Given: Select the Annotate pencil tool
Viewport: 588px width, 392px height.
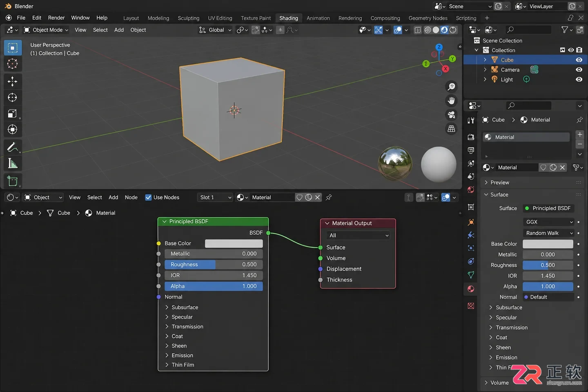Looking at the screenshot, I should tap(13, 147).
